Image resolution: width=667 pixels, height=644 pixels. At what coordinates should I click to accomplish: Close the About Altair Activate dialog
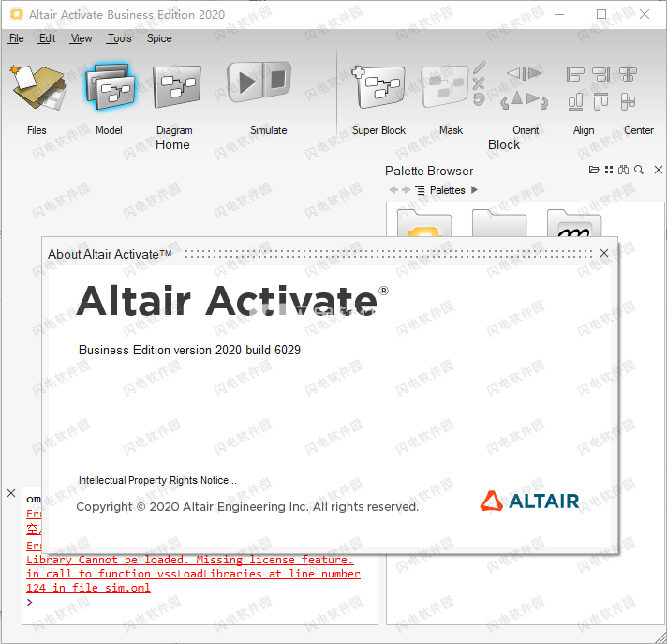(x=604, y=253)
